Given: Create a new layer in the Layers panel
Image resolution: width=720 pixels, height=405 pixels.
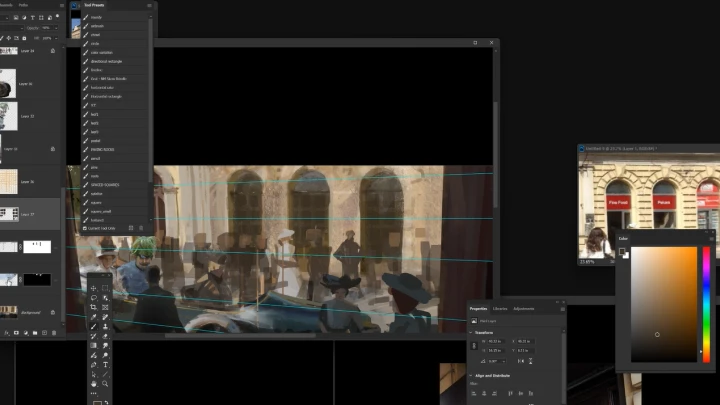Looking at the screenshot, I should coord(45,333).
